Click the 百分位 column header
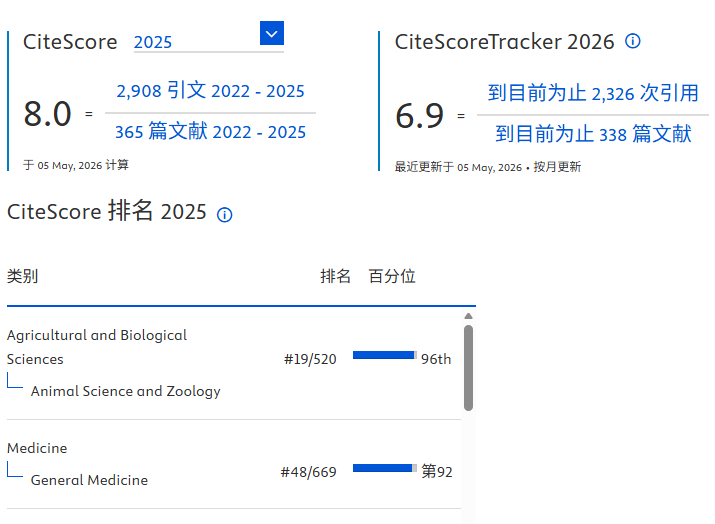This screenshot has height=524, width=715. coord(392,276)
